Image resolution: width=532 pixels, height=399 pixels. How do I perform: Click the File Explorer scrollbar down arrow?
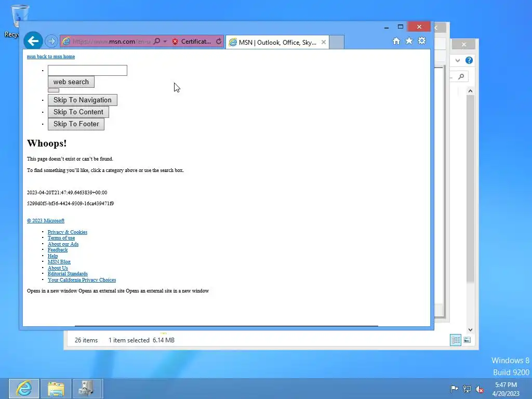click(x=470, y=330)
